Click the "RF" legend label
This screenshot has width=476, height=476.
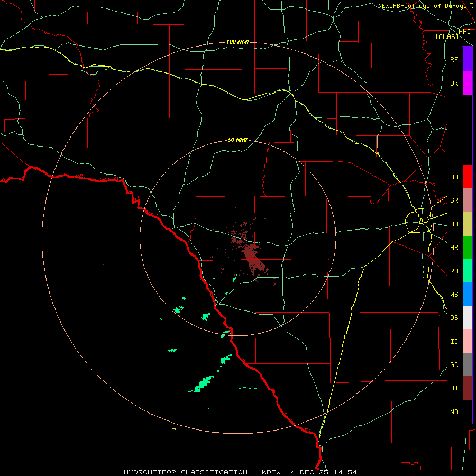(x=454, y=59)
